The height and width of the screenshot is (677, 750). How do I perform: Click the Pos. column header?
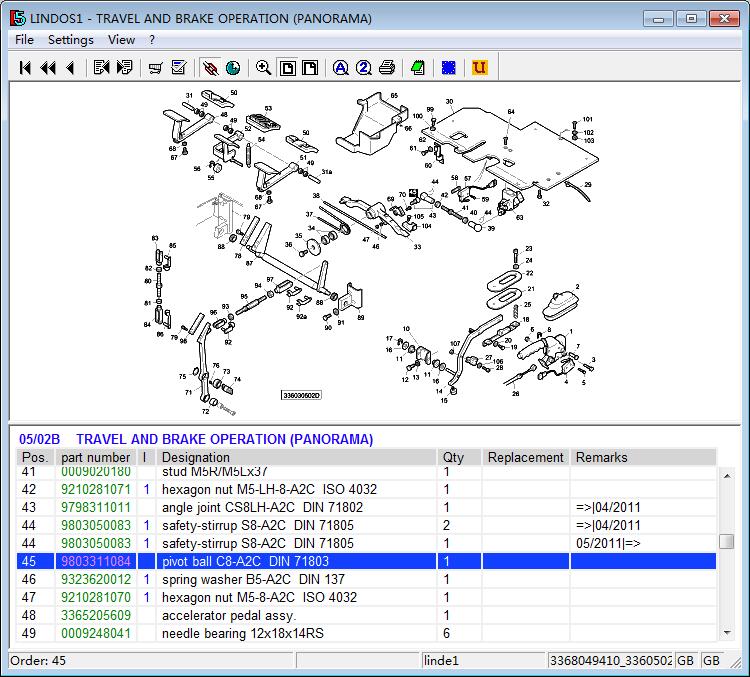coord(35,457)
